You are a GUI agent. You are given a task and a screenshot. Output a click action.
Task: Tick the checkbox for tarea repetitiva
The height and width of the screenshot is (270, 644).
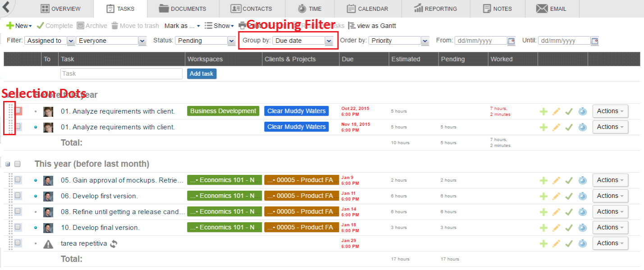coord(18,243)
